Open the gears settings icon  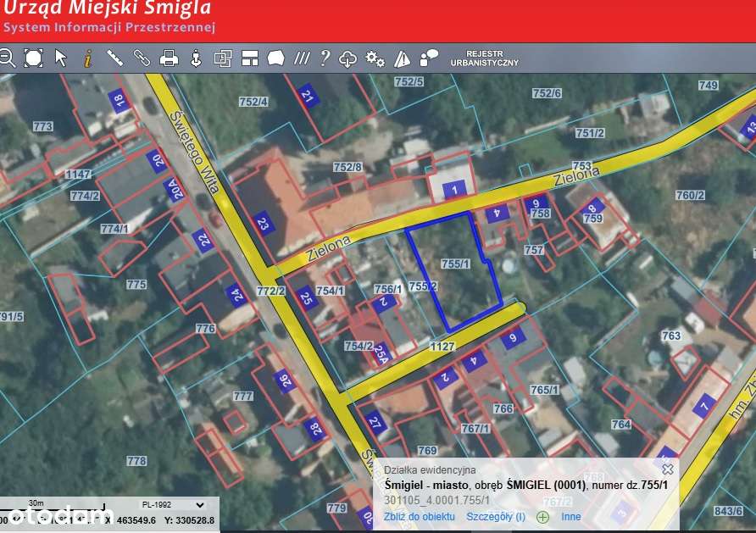pyautogui.click(x=375, y=58)
